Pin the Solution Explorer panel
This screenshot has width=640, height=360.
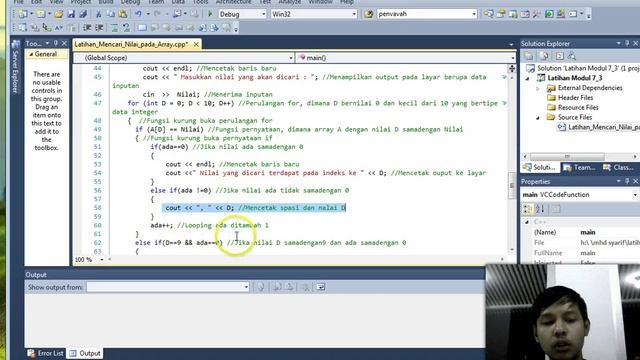[x=627, y=43]
